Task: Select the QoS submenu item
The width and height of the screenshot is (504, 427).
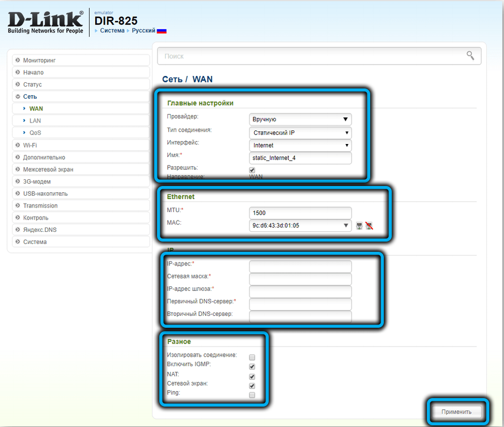Action: (81, 133)
